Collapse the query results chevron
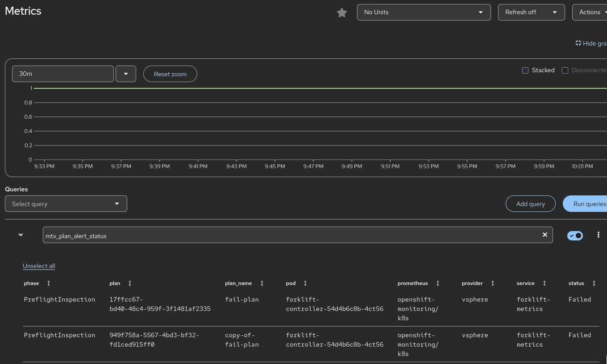 pos(21,235)
